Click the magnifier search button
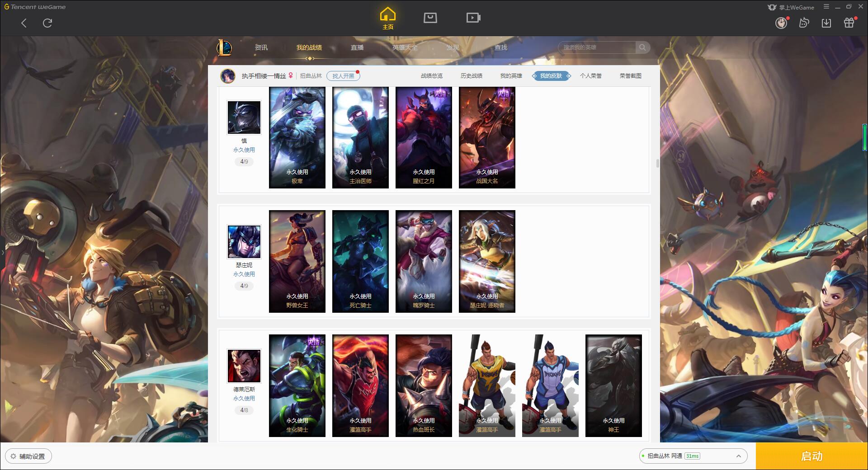This screenshot has height=470, width=868. 642,47
